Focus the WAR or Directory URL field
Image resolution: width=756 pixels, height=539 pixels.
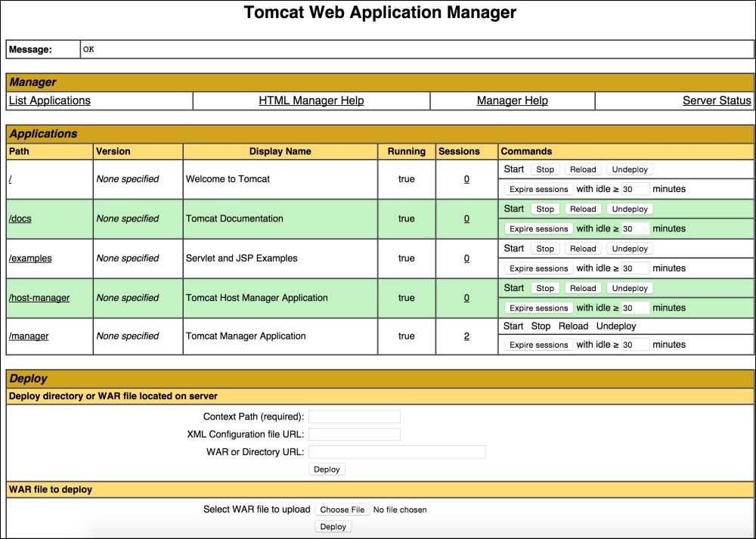click(x=397, y=452)
